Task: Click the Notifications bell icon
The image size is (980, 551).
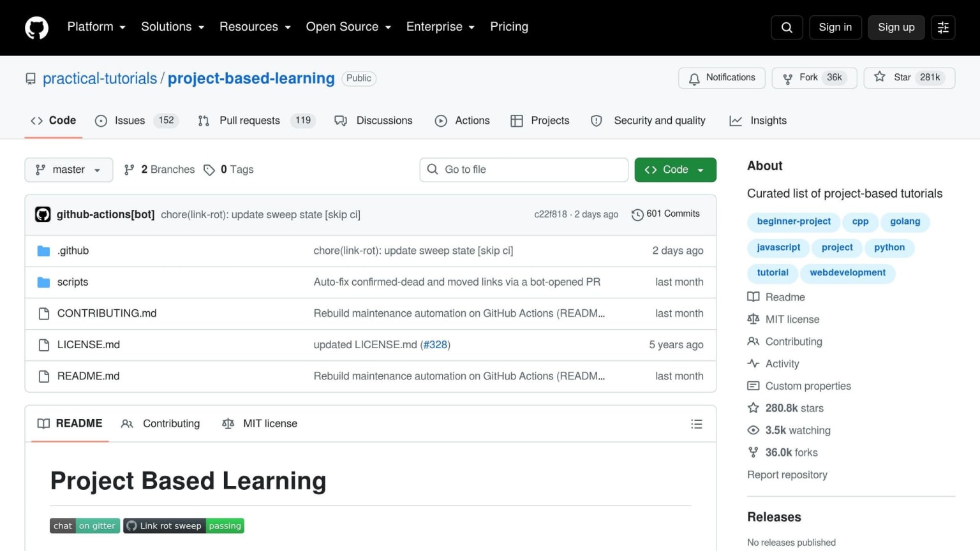Action: [694, 78]
